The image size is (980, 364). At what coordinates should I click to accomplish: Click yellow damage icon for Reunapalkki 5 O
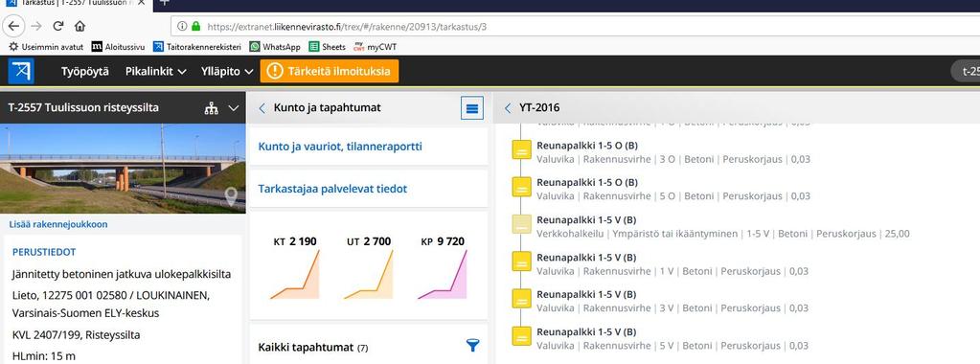coord(521,187)
